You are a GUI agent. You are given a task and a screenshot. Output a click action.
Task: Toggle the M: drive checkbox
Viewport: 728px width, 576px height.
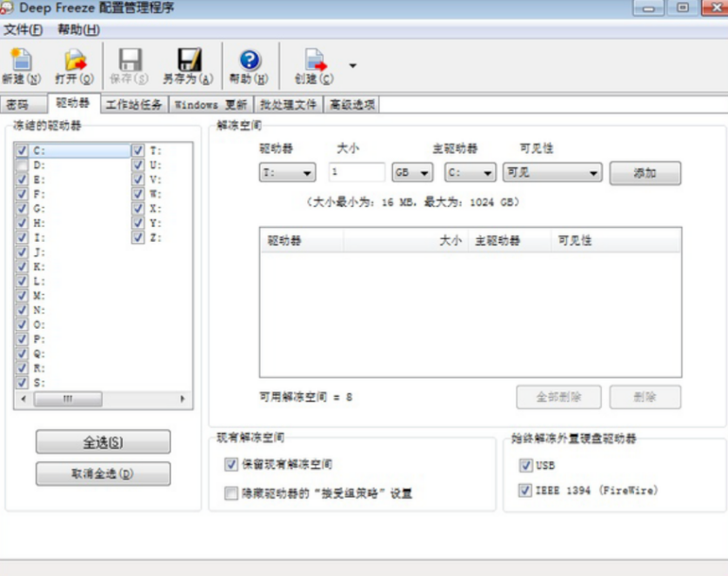22,296
